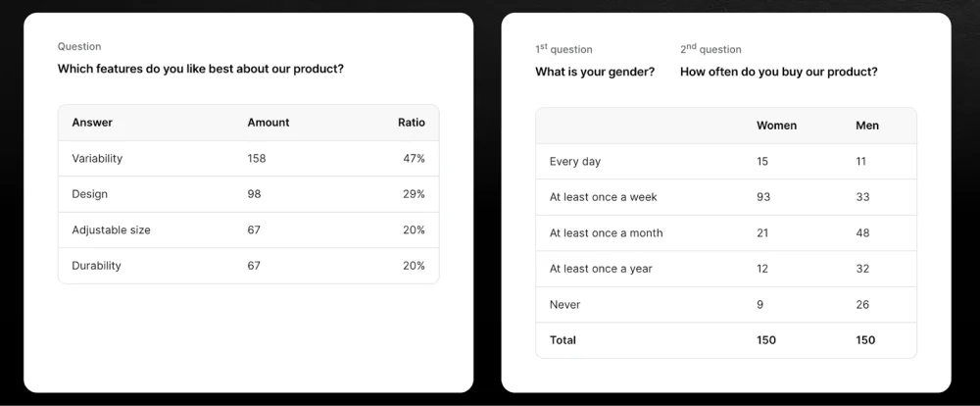The width and height of the screenshot is (980, 406).
Task: Click the Every day row label
Action: tap(575, 162)
